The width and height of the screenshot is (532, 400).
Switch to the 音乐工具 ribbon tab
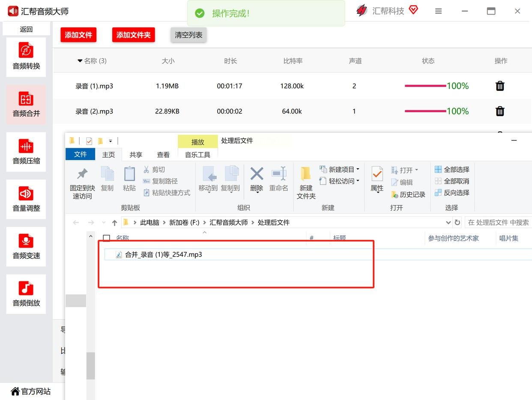pyautogui.click(x=197, y=155)
